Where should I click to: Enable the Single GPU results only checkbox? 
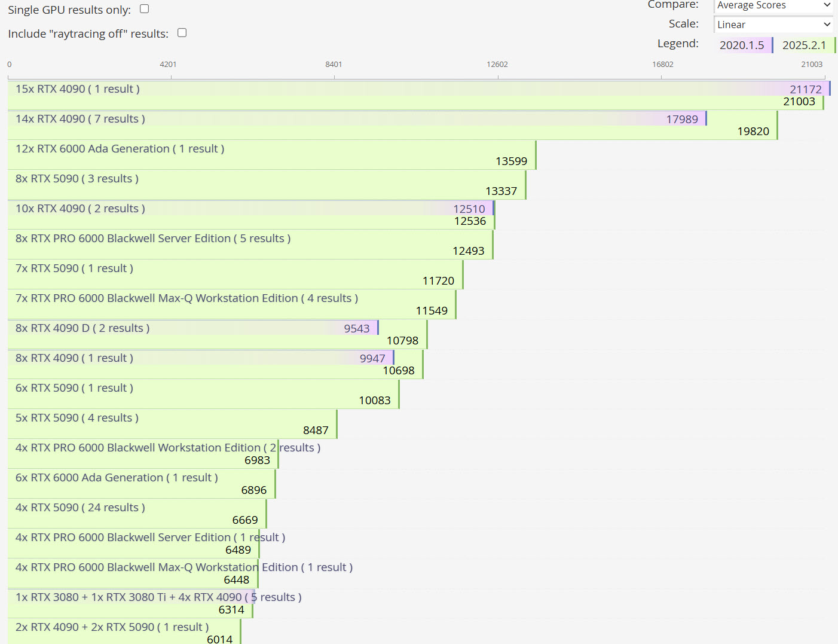[144, 9]
